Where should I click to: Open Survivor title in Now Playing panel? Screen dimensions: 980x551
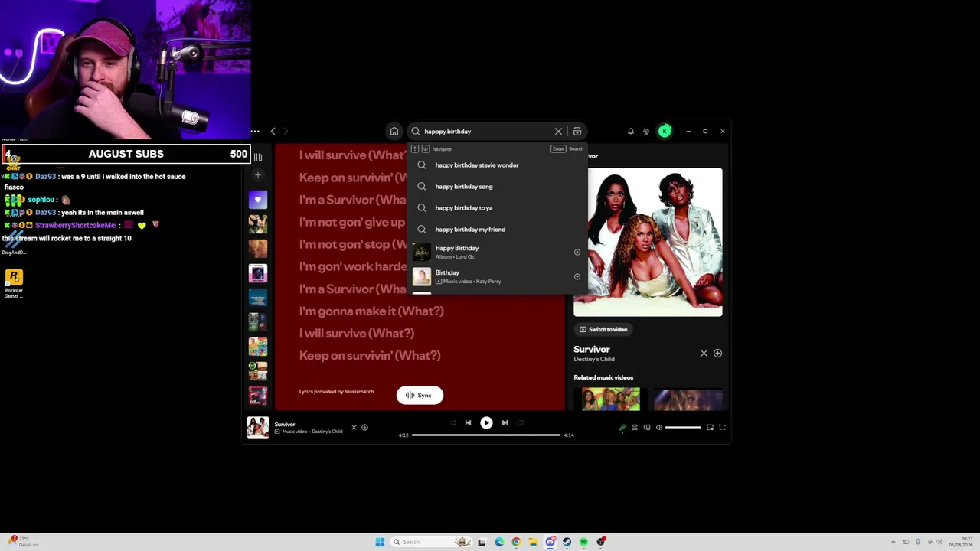pyautogui.click(x=592, y=350)
